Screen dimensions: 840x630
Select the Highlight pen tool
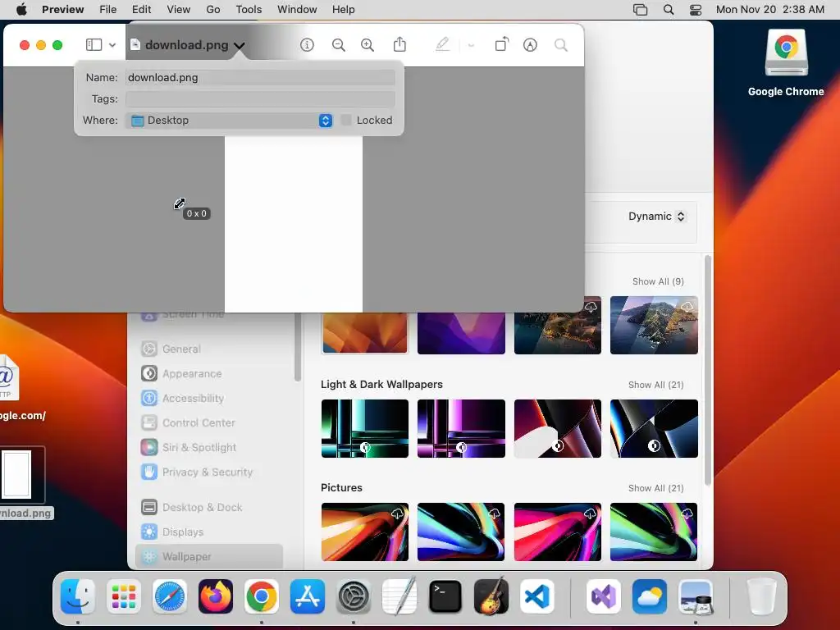442,44
